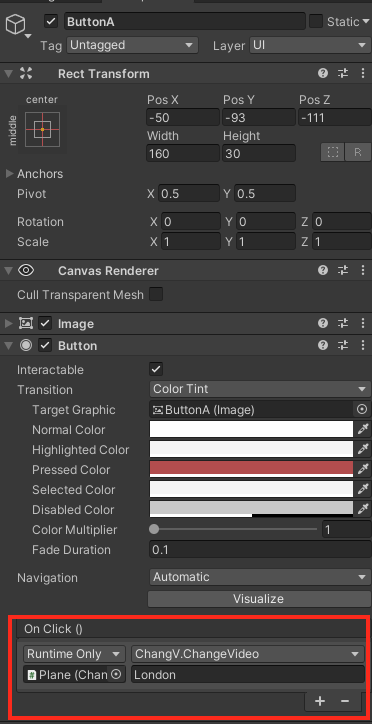Click the Highlighted Color swatch
Viewport: 372px width, 724px height.
click(x=252, y=449)
